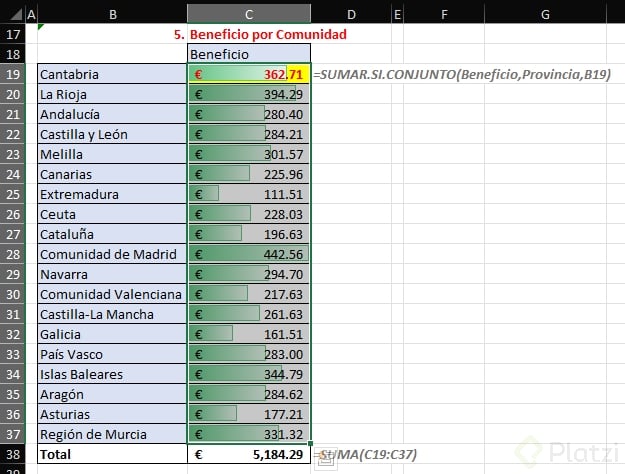
Task: Select the País Vasco cell
Action: pos(111,354)
